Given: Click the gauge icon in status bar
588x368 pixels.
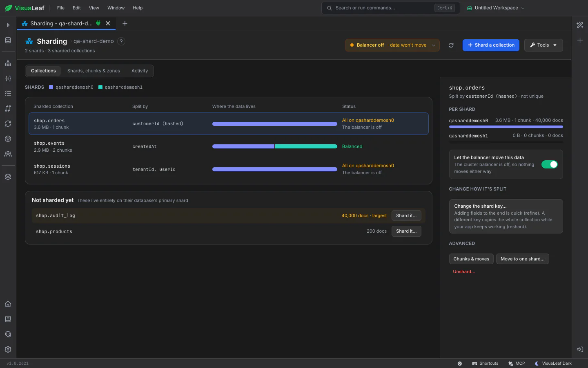Looking at the screenshot, I should click(x=460, y=364).
